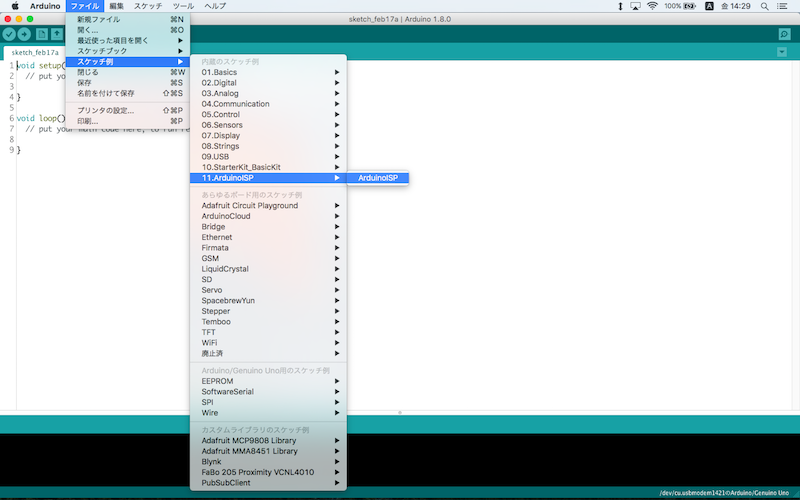This screenshot has height=500, width=800.
Task: Open the ヘルプ menu
Action: pos(215,6)
